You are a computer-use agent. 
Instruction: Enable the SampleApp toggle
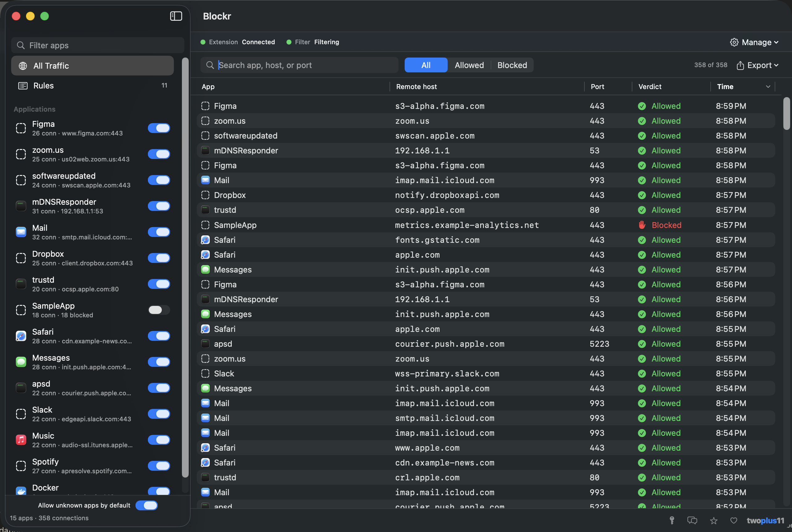click(x=159, y=310)
